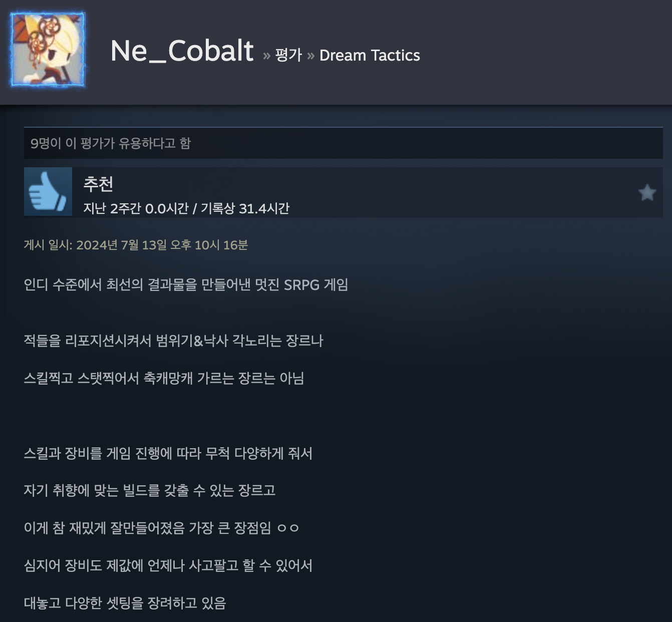
Task: Click the playtime text showing 31.4시간
Action: 186,208
